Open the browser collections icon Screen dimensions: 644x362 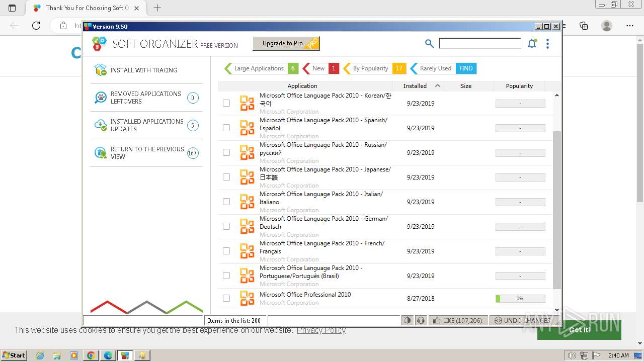584,26
